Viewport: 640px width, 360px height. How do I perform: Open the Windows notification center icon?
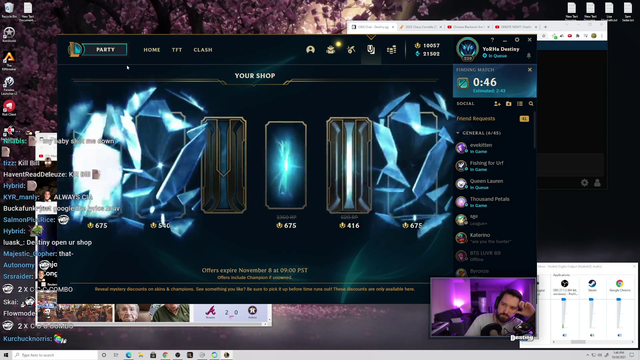[632, 355]
